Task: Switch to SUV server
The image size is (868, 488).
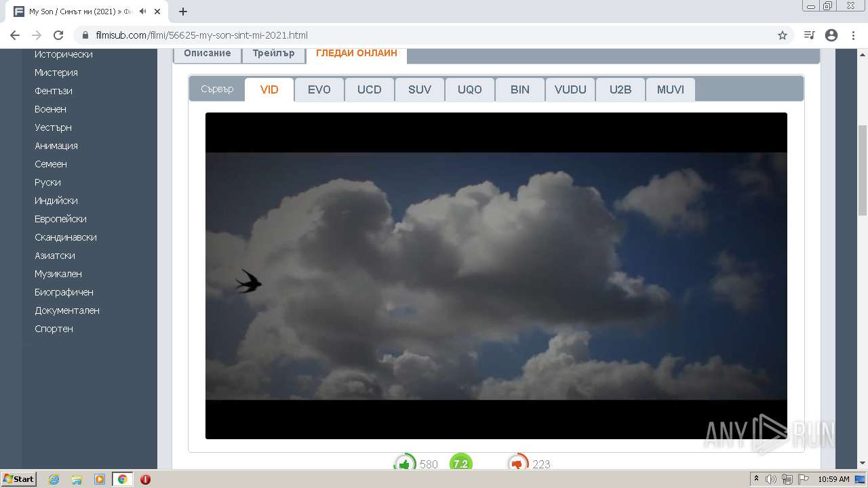Action: click(x=420, y=89)
